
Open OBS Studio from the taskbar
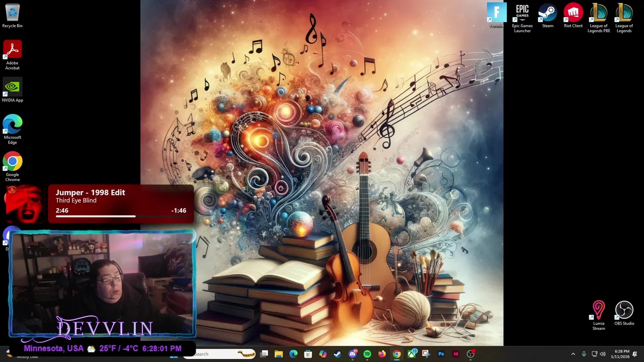click(470, 354)
